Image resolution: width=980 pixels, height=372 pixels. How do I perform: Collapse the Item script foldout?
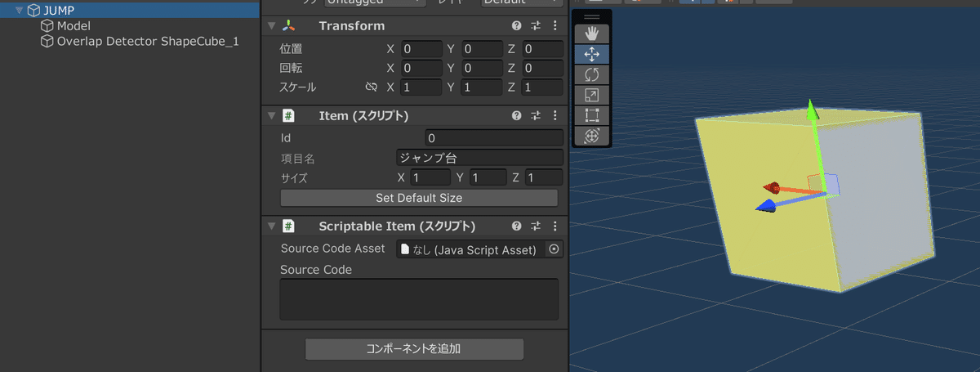pos(271,116)
